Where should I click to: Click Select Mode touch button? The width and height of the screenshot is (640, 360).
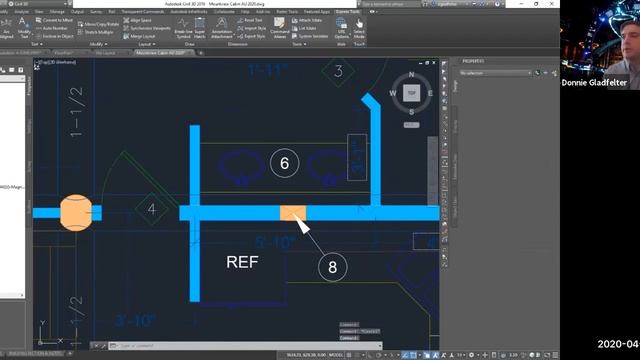[359, 27]
